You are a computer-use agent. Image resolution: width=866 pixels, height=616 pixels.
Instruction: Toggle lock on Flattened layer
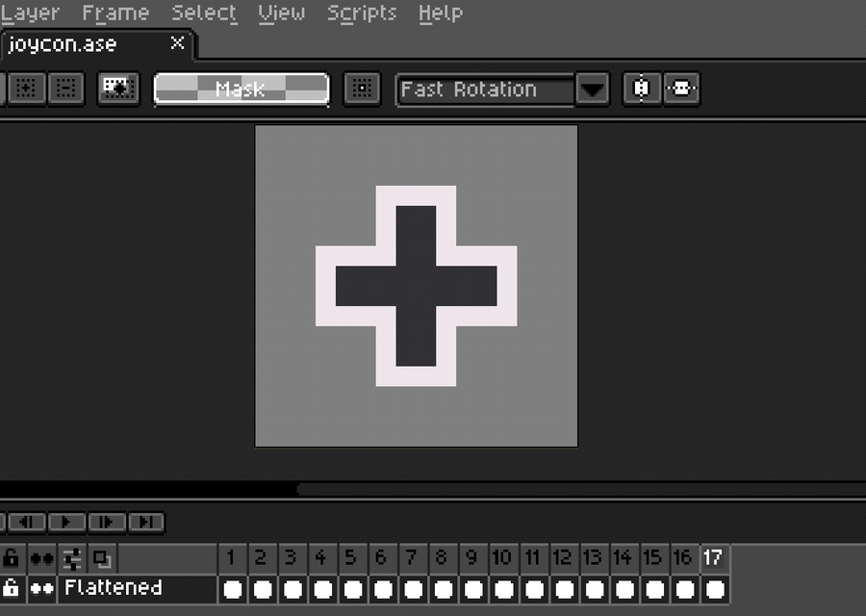(x=11, y=588)
